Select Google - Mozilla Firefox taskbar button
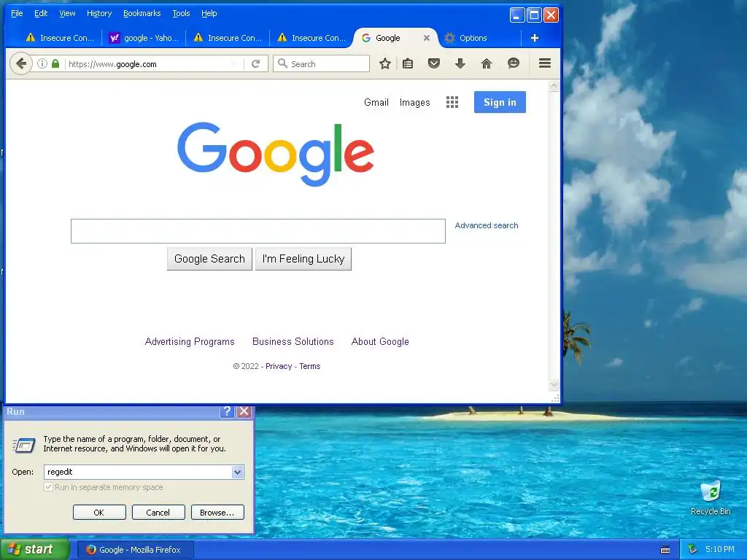 [x=135, y=550]
